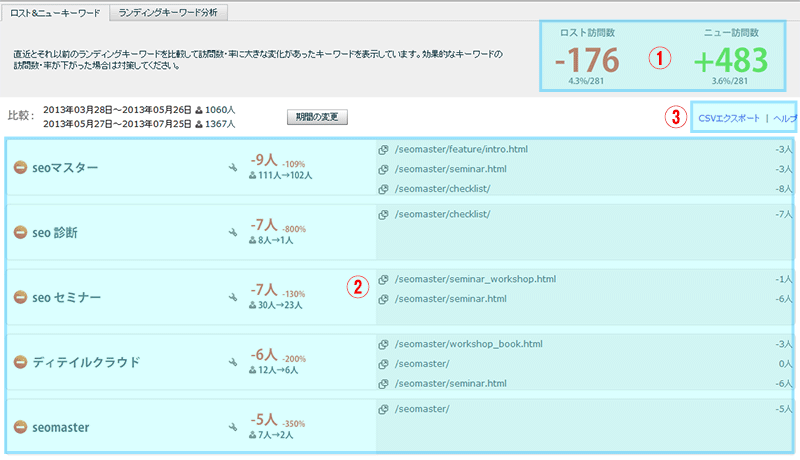Viewport: 800px width, 460px height.
Task: Click wrench icon in seo 診断 row
Action: [233, 233]
